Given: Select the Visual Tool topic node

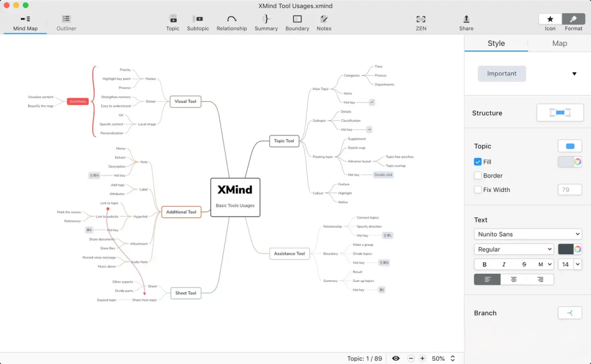Looking at the screenshot, I should point(186,101).
